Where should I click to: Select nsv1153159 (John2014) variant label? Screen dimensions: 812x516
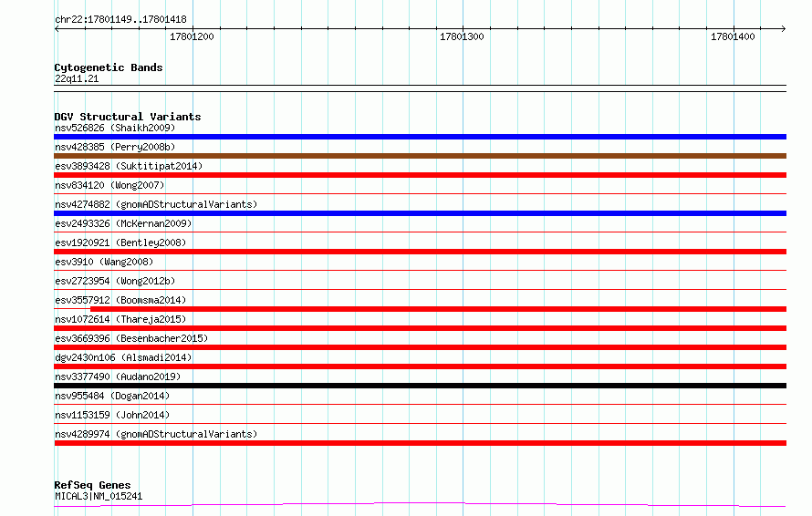pyautogui.click(x=112, y=415)
